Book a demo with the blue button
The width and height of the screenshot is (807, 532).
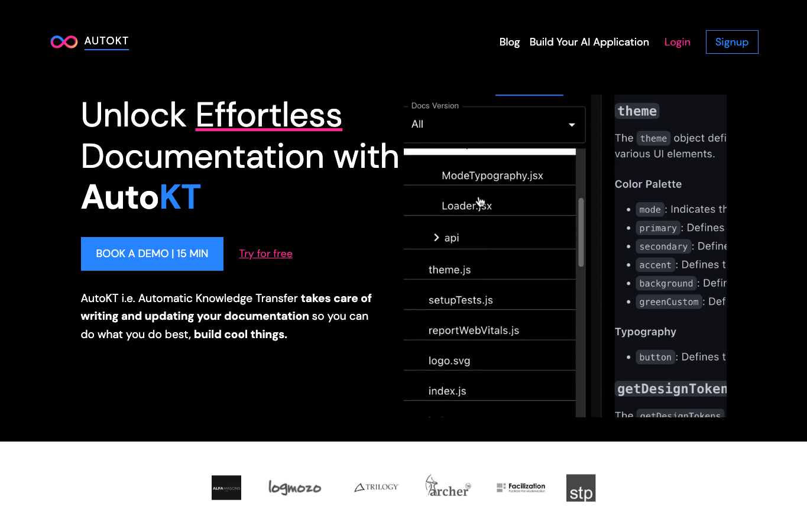pos(152,254)
